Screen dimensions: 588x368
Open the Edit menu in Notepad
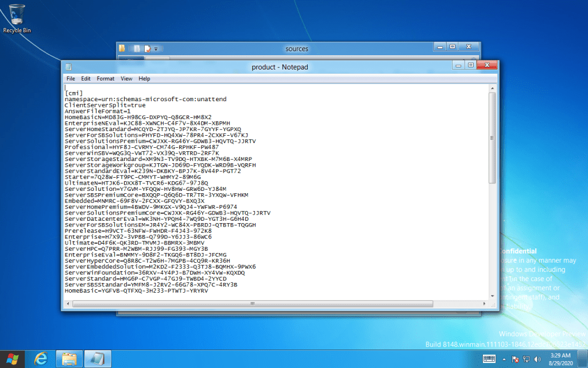pos(86,79)
